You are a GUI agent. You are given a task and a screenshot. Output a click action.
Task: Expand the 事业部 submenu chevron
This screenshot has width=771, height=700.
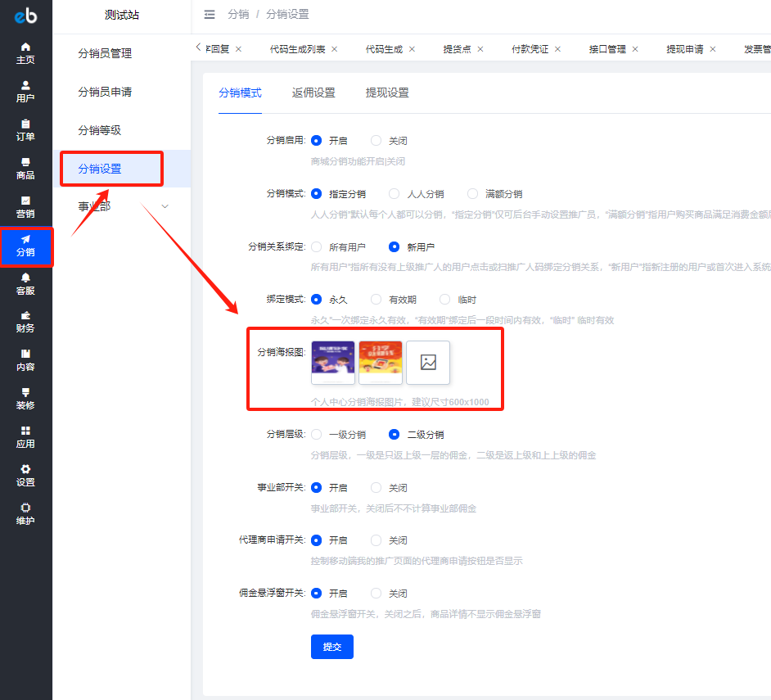coord(165,206)
